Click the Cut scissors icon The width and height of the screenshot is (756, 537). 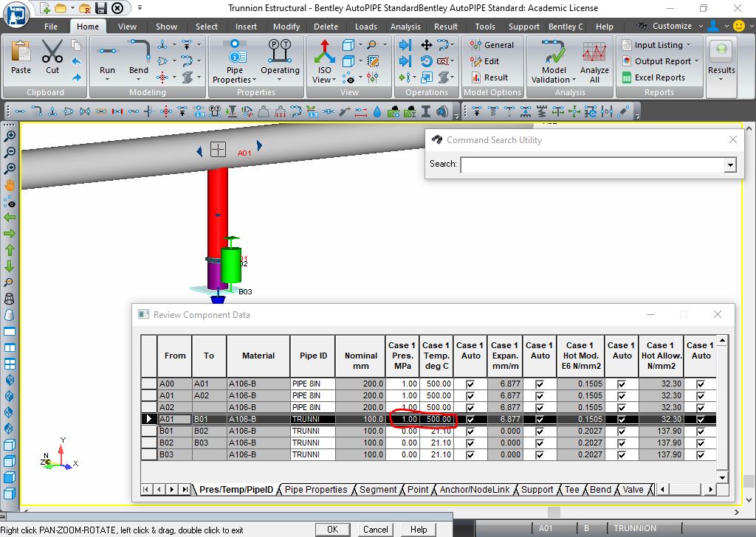(x=52, y=52)
